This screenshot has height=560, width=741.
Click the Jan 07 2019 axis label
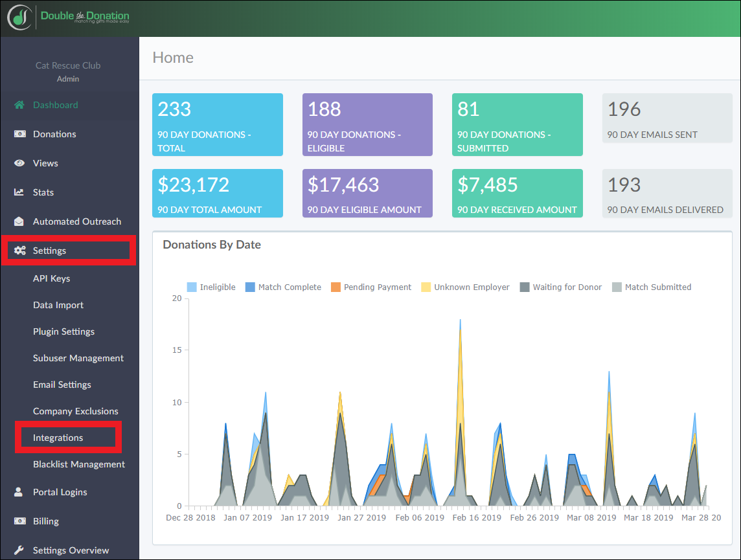[247, 517]
